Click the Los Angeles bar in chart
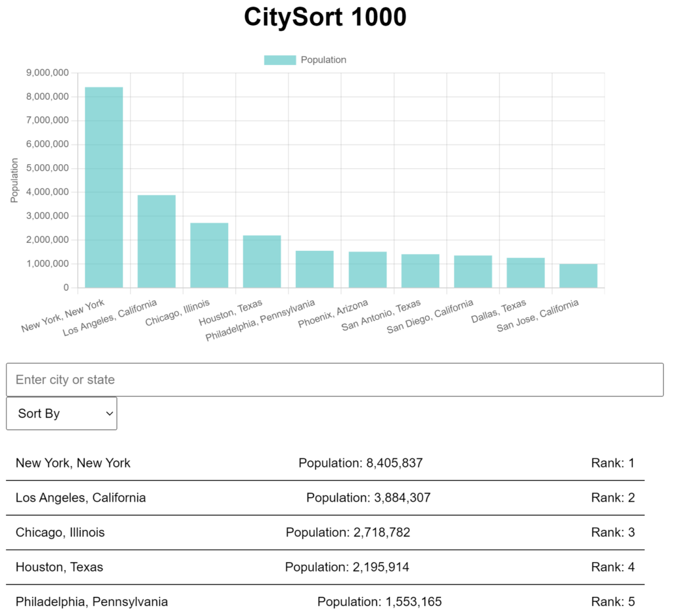Screen dimensions: 673x616 pos(156,241)
